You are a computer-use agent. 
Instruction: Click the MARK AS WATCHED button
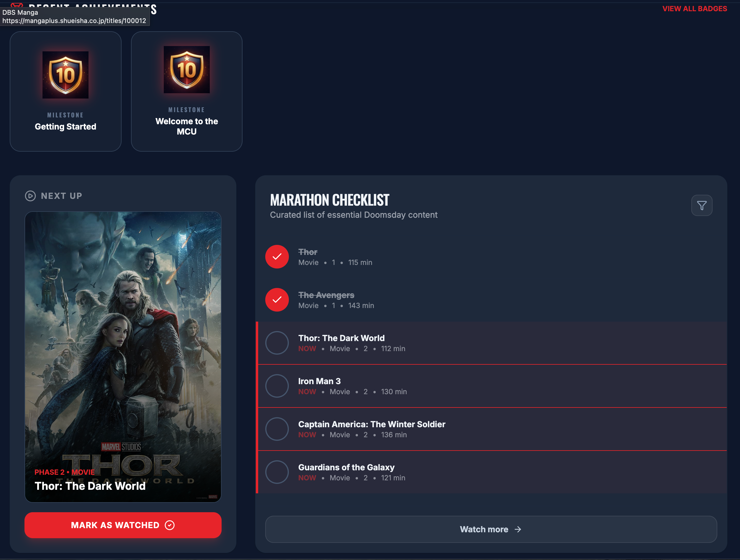pos(122,525)
